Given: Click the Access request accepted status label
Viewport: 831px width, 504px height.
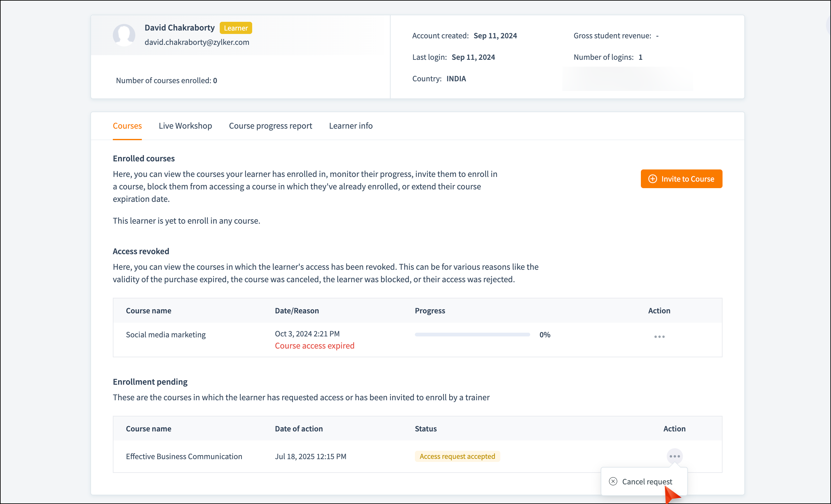Looking at the screenshot, I should click(457, 456).
